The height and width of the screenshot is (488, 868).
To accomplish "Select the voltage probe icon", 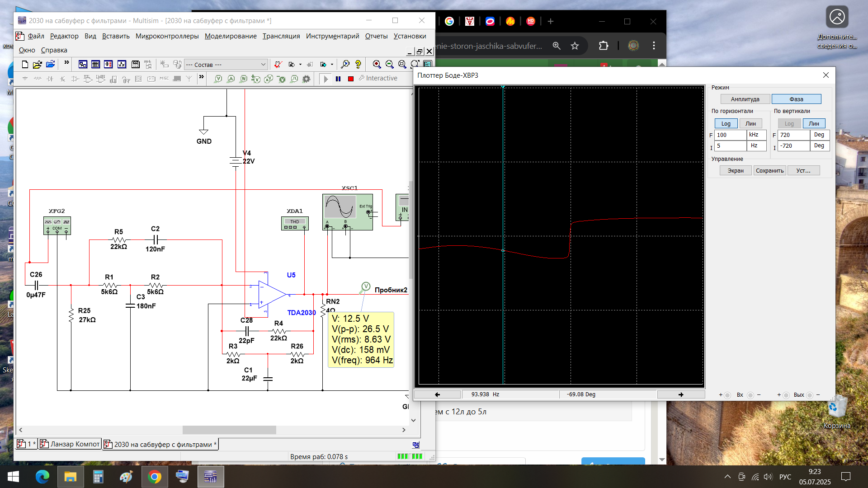I will (x=218, y=79).
